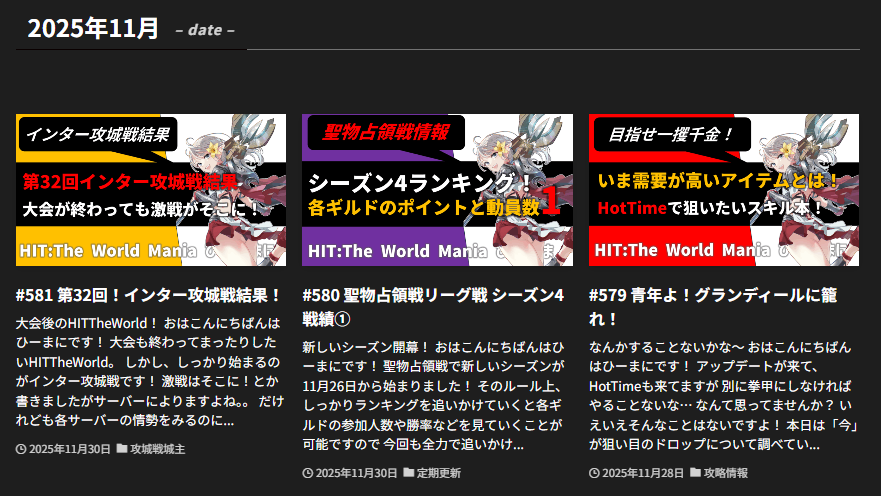Select the 攻城戦城主 category link
The height and width of the screenshot is (496, 881).
pyautogui.click(x=157, y=449)
